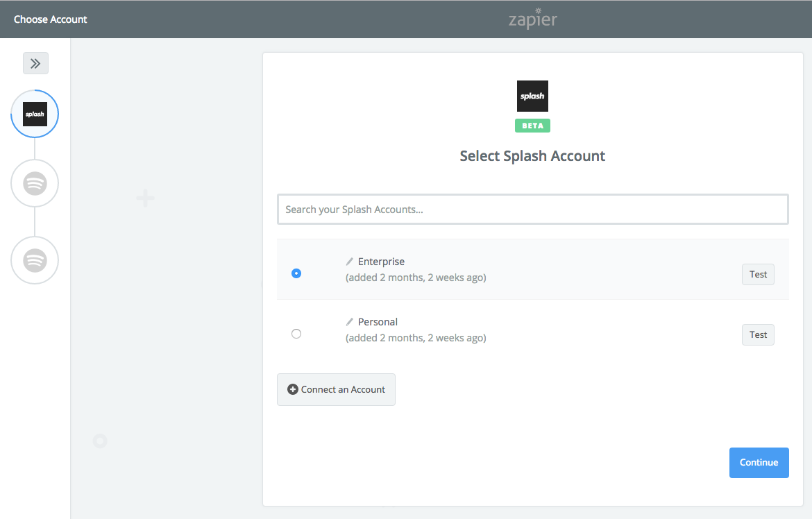
Task: Click the Choose Account header title
Action: click(50, 19)
